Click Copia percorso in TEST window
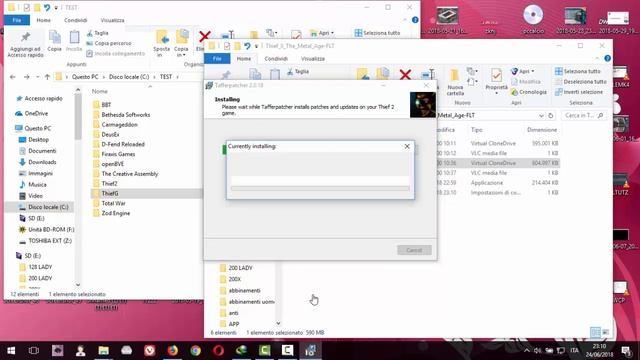 coord(109,43)
